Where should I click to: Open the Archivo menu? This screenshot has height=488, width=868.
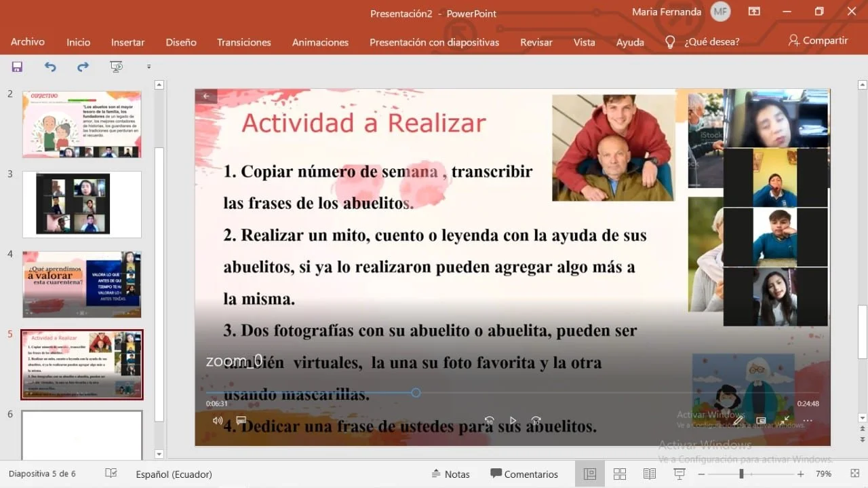pos(28,42)
